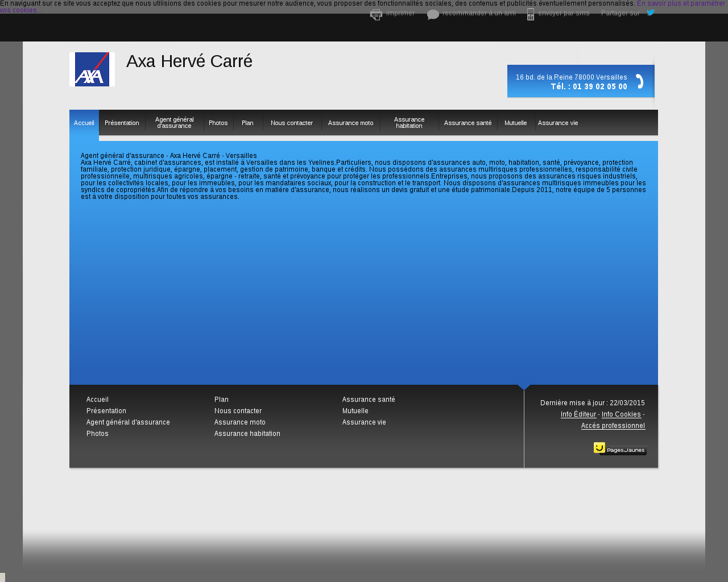Click recommander à un ami

(479, 13)
